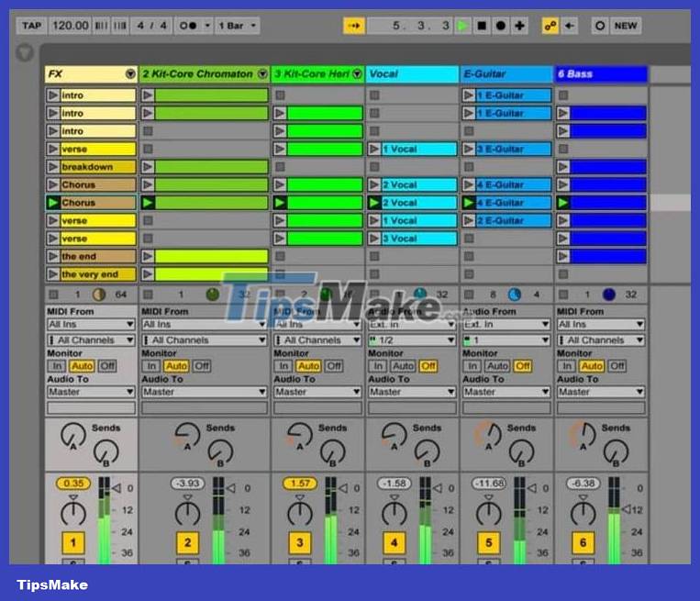Click Bass track Send B knob
This screenshot has width=700, height=601.
point(617,451)
